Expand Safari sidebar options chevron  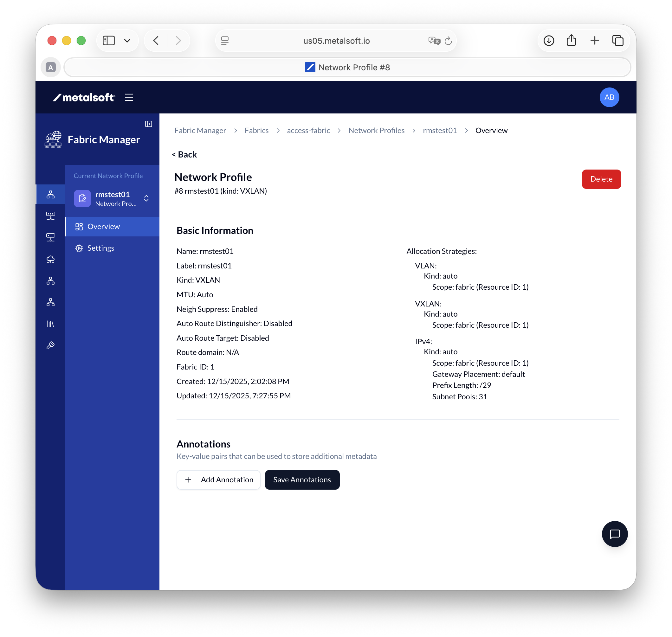coord(127,41)
